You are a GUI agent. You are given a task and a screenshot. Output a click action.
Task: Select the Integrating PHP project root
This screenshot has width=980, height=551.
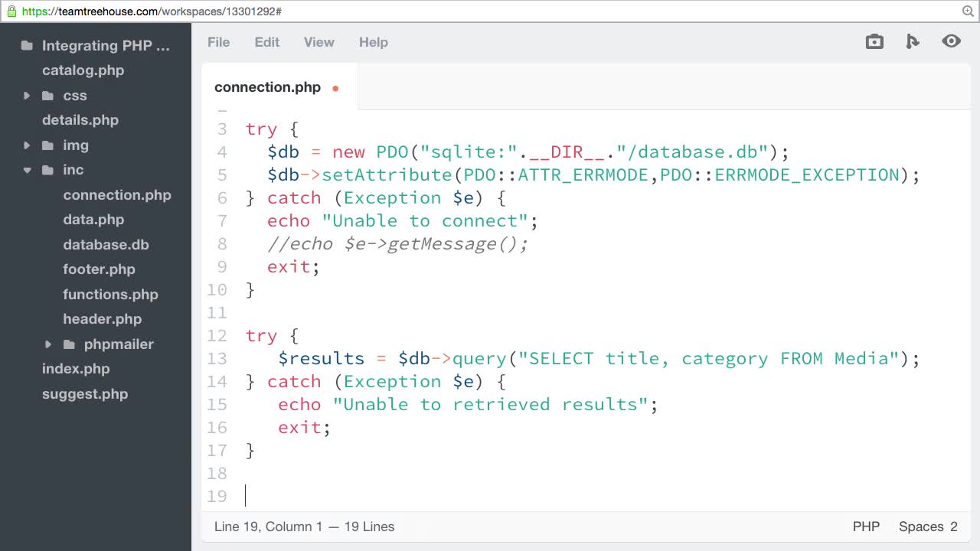pyautogui.click(x=106, y=46)
